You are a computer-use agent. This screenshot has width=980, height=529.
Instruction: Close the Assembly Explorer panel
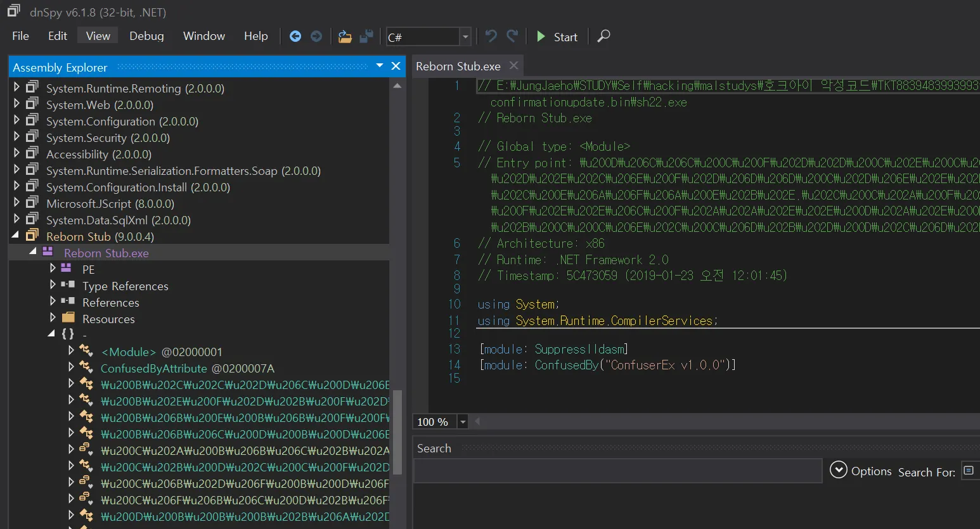[396, 67]
